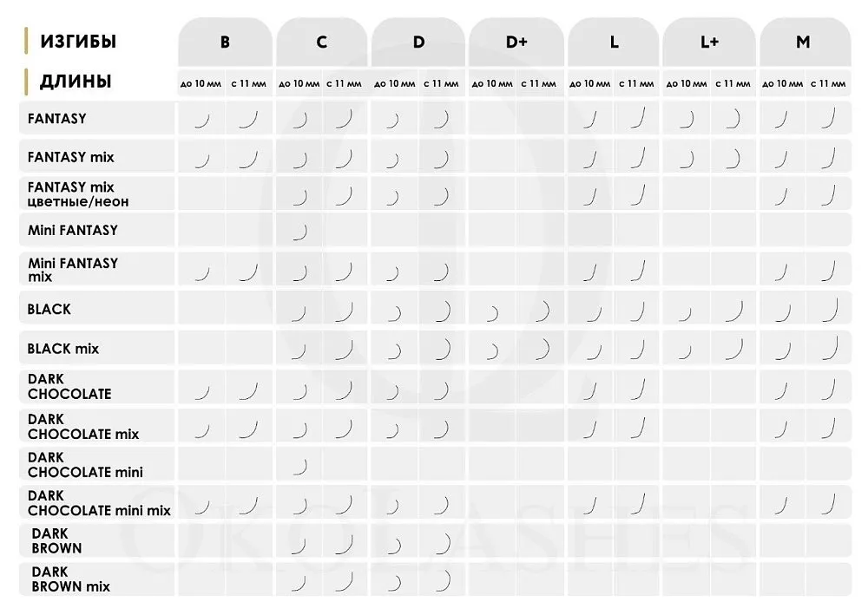Screen dimensions: 868x615
Task: Click the lash curl icon in Mini FANTASY row
Action: [x=300, y=231]
